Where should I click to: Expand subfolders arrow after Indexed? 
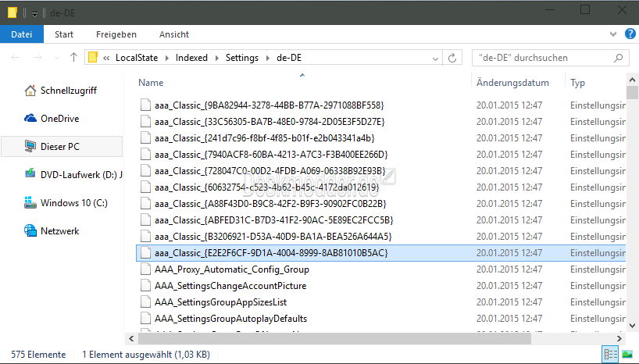(217, 59)
